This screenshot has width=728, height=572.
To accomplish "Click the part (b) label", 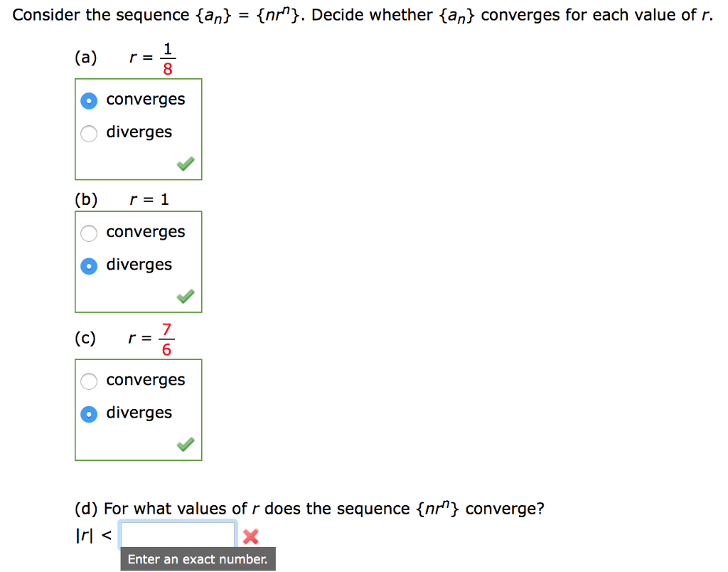I will click(85, 199).
